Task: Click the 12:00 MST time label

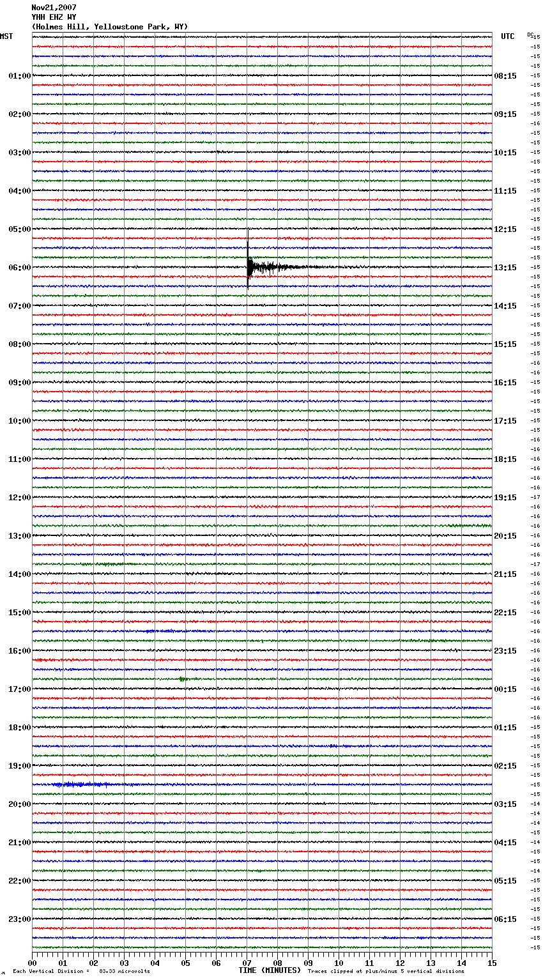Action: tap(19, 498)
